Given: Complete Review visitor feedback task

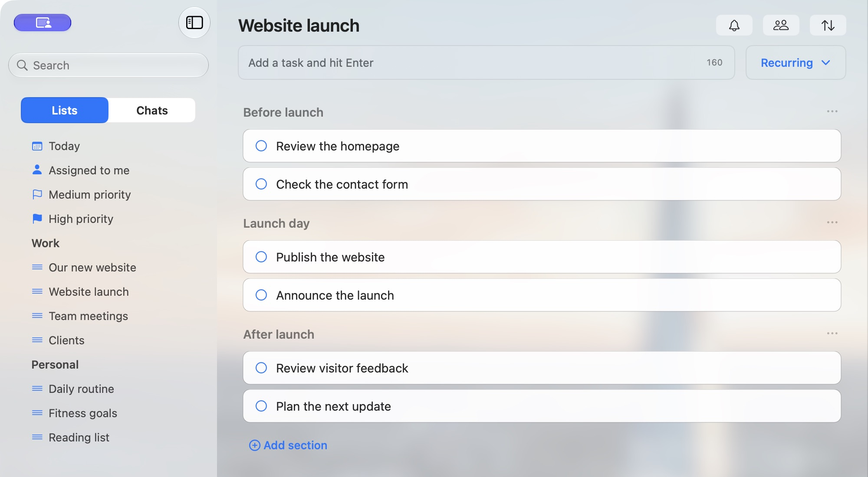Looking at the screenshot, I should point(261,368).
